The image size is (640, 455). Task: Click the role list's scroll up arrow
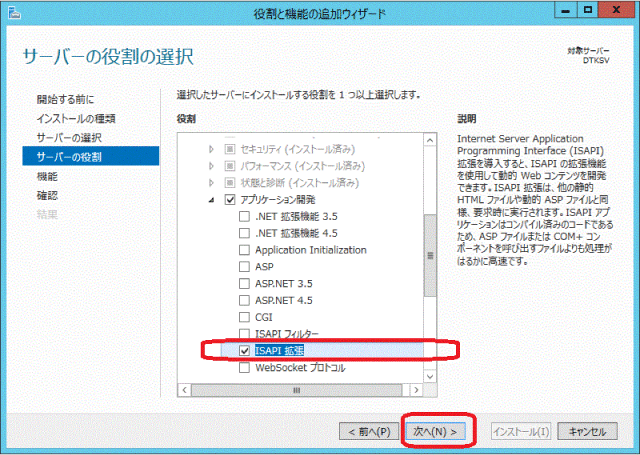pyautogui.click(x=430, y=140)
